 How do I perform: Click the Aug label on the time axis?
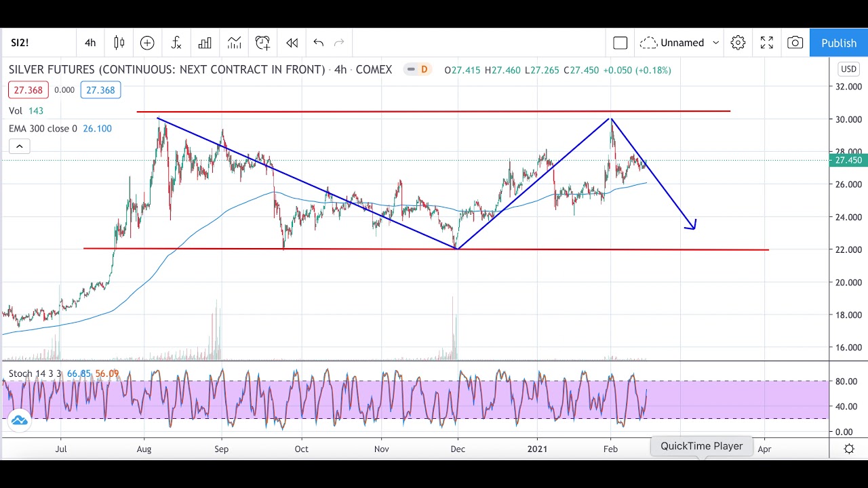tap(144, 449)
